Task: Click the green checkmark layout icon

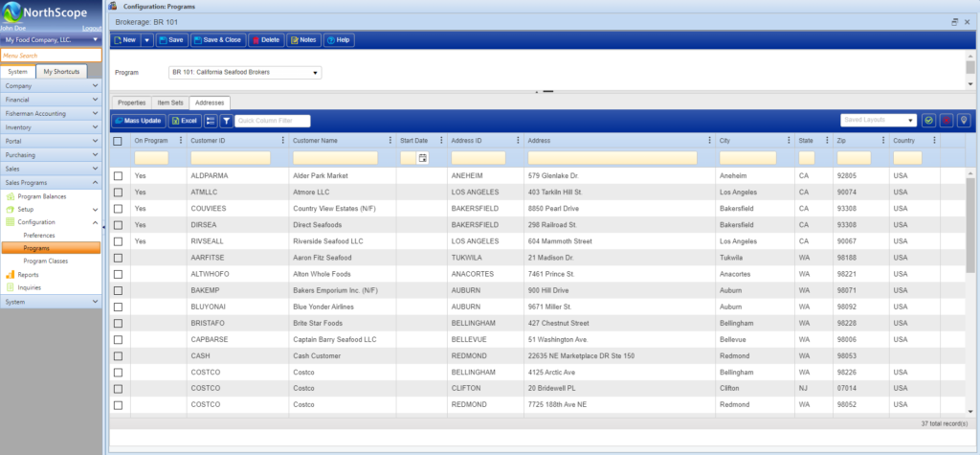Action: coord(928,121)
